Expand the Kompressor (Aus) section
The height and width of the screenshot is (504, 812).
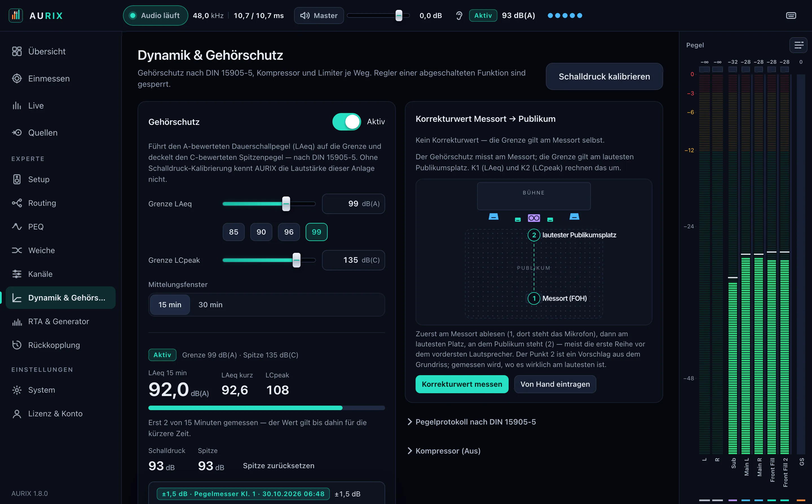[x=444, y=451]
